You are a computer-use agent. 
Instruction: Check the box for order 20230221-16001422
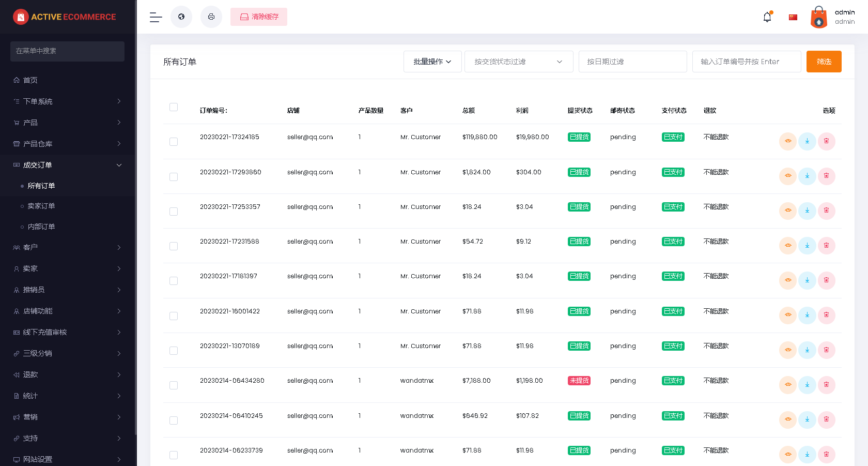174,316
